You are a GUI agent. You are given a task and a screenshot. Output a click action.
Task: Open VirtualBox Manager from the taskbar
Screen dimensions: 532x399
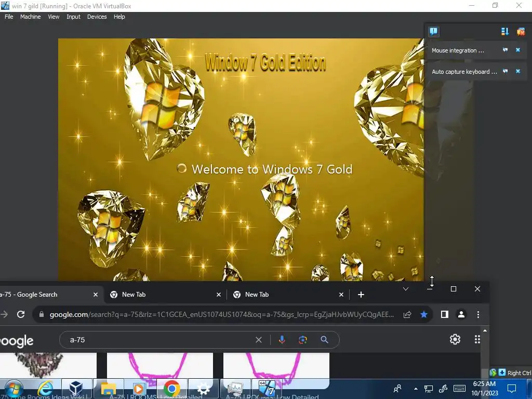coord(76,389)
